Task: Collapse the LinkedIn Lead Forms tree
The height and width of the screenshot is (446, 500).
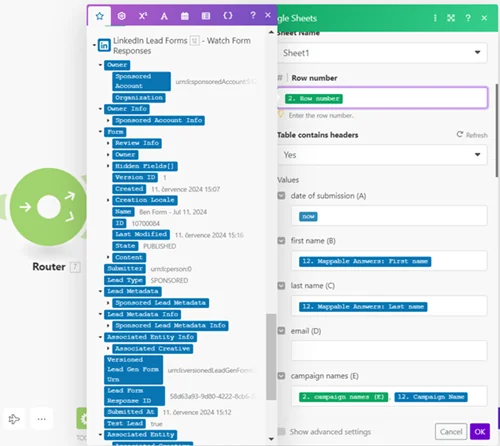Action: [94, 45]
